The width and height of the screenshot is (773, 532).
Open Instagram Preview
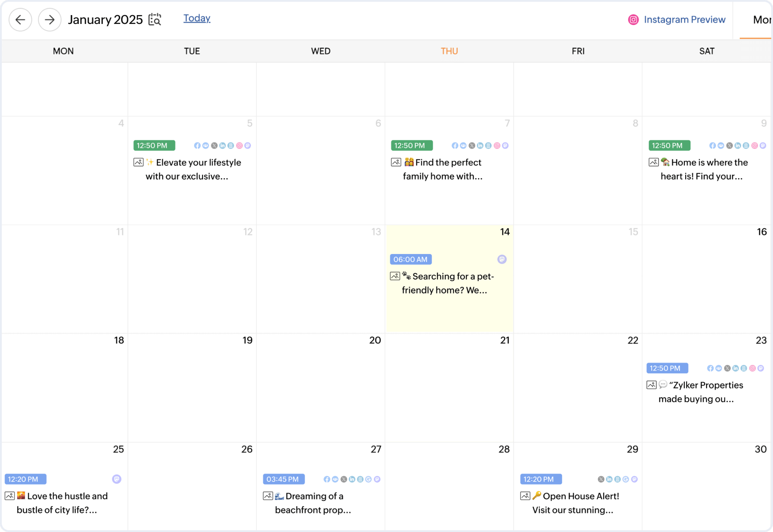pos(677,20)
